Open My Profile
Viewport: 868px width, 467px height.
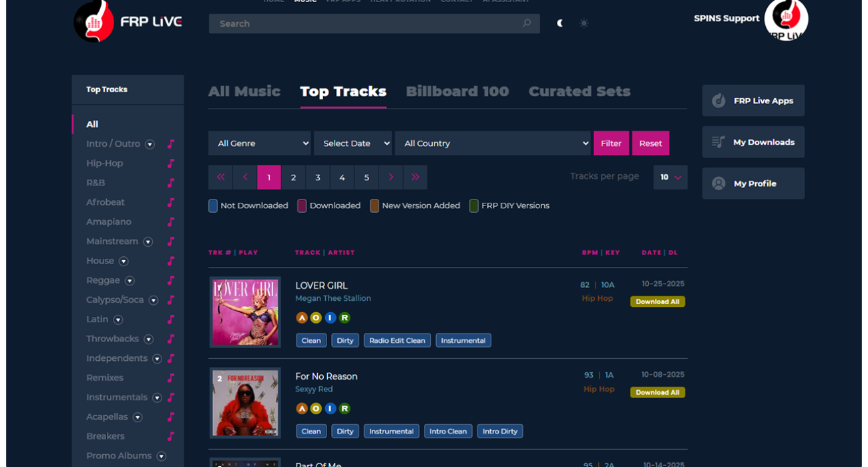pos(753,183)
